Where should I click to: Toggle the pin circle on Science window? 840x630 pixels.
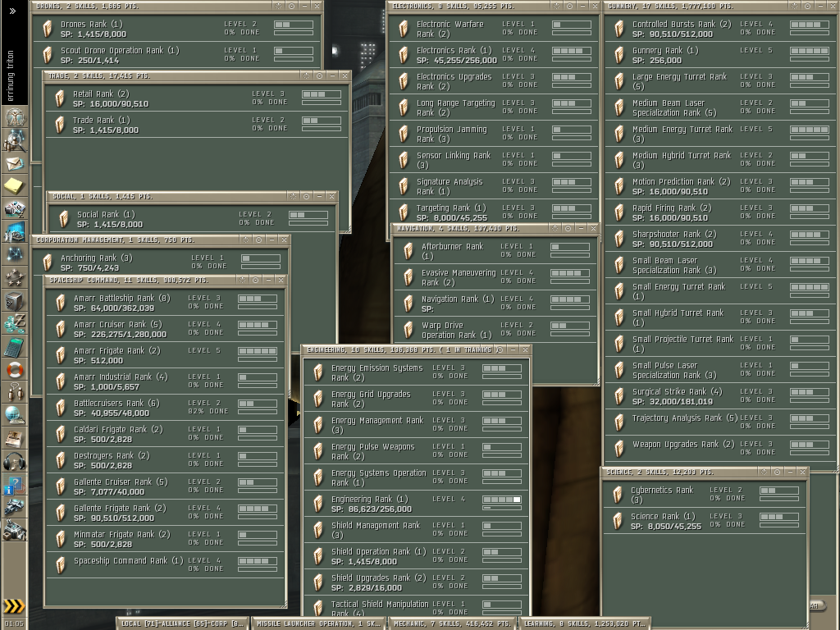point(778,472)
